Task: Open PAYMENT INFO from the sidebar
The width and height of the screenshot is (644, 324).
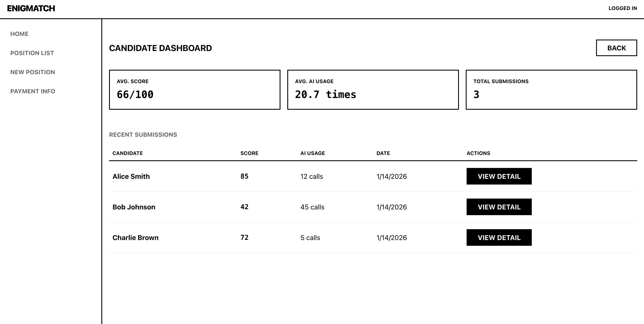Action: [x=33, y=91]
